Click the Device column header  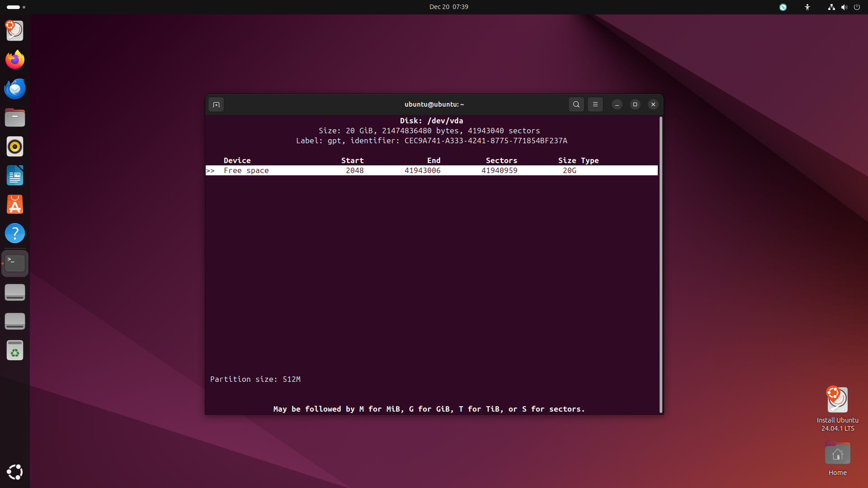click(x=237, y=160)
